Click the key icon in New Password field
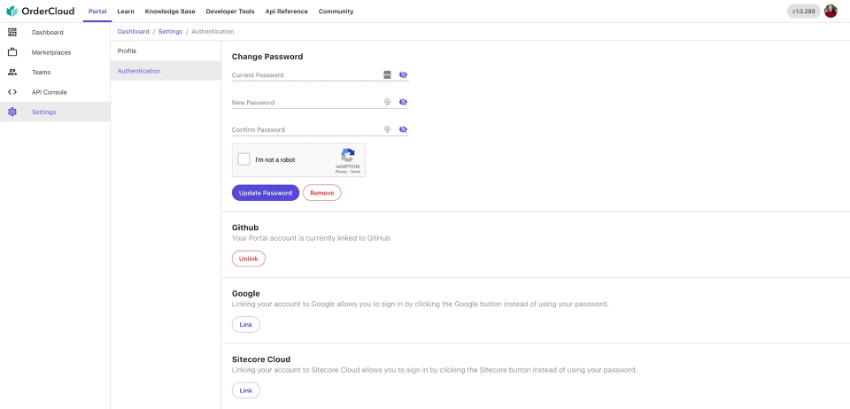This screenshot has width=850, height=409. (387, 102)
